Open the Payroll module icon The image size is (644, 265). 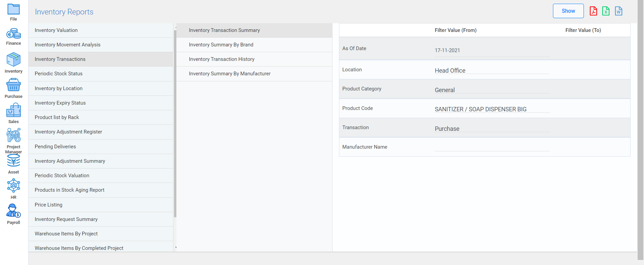tap(13, 211)
